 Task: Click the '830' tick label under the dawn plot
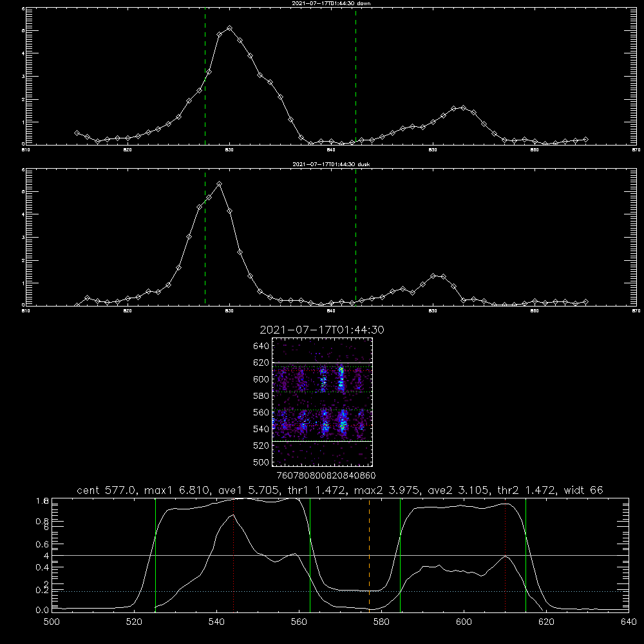tap(229, 150)
